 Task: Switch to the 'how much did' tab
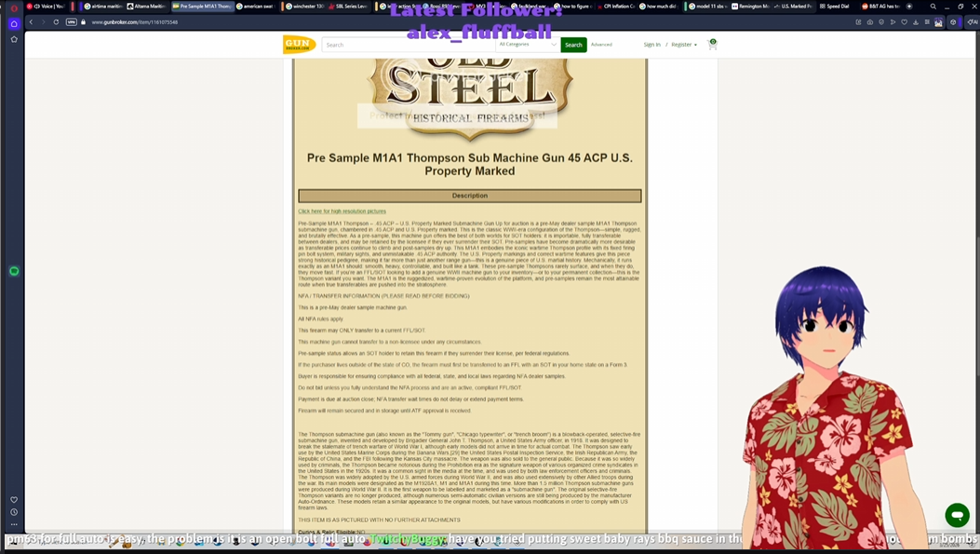pos(659,7)
